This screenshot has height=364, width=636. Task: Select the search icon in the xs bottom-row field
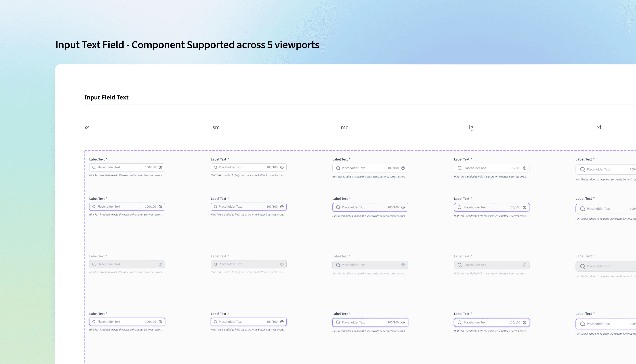pyautogui.click(x=94, y=322)
